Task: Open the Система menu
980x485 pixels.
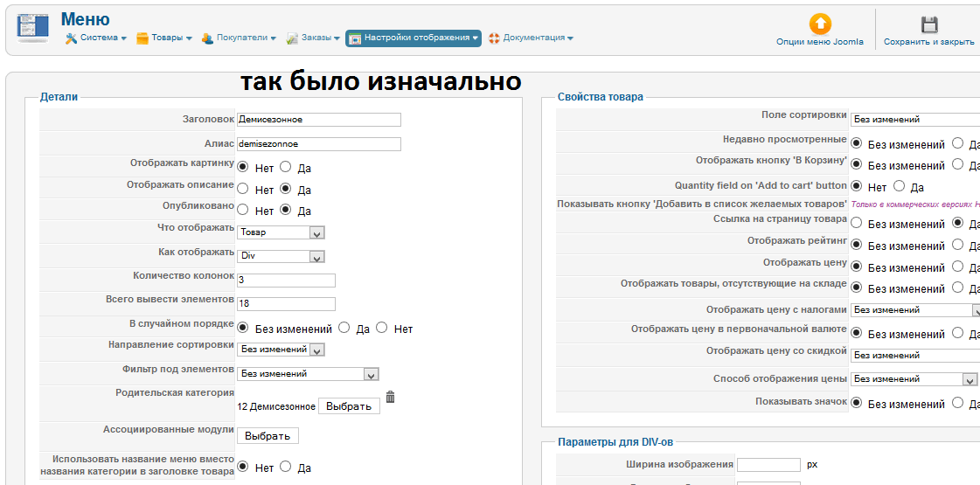Action: pos(96,38)
